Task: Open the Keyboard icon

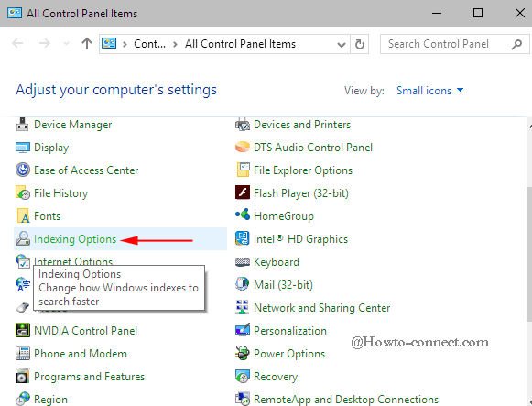Action: [x=243, y=262]
